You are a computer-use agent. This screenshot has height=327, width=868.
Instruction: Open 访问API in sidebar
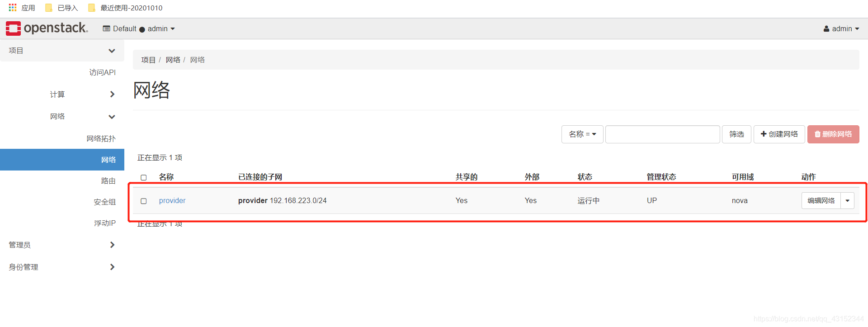click(x=102, y=72)
